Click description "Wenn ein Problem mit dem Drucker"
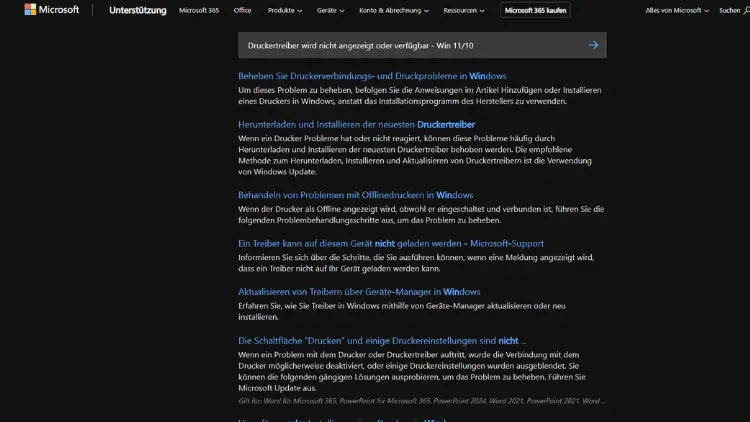This screenshot has width=750, height=422. 412,371
